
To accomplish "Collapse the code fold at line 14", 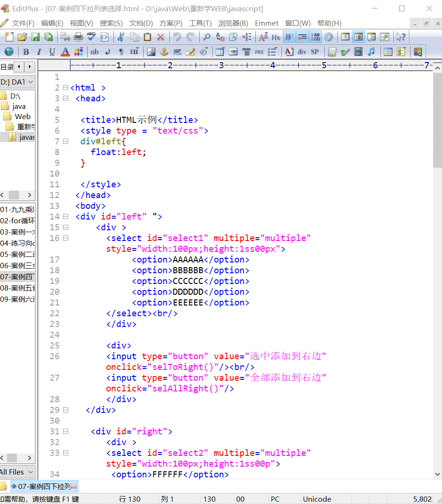I will point(65,216).
